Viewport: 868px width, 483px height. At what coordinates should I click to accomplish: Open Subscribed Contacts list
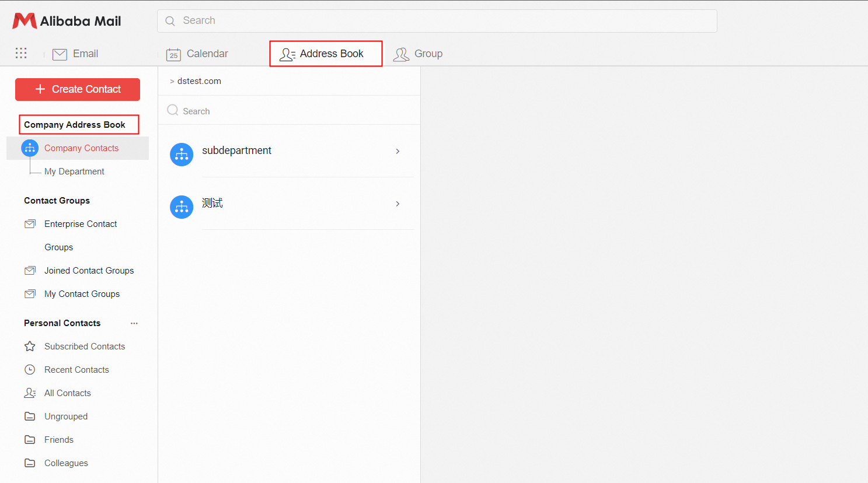85,346
